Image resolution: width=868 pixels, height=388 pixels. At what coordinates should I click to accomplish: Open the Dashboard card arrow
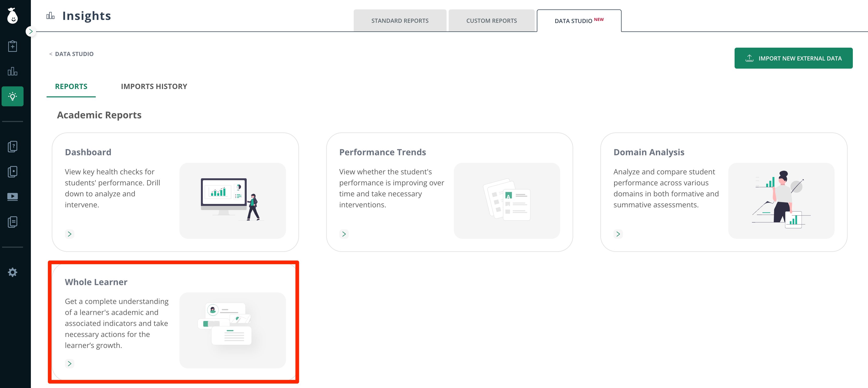[69, 234]
